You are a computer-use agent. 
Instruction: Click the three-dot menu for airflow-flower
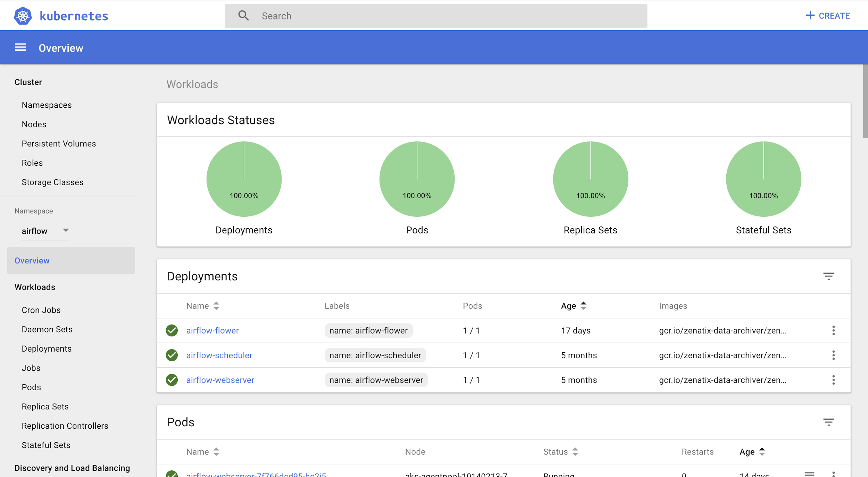click(x=833, y=330)
